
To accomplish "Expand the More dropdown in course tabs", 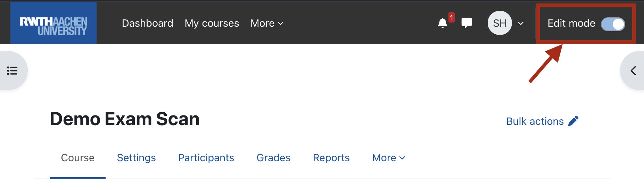I will pyautogui.click(x=388, y=158).
